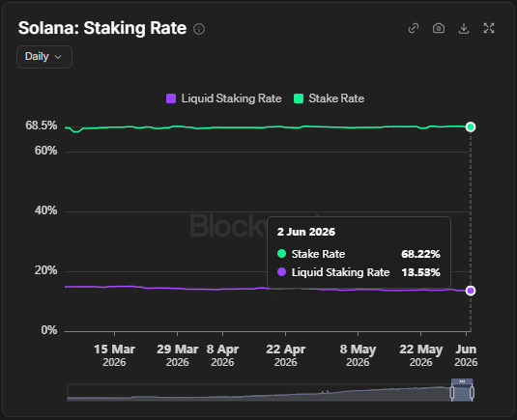The width and height of the screenshot is (517, 420).
Task: Click the 8 Apr 2026 axis label
Action: (222, 355)
